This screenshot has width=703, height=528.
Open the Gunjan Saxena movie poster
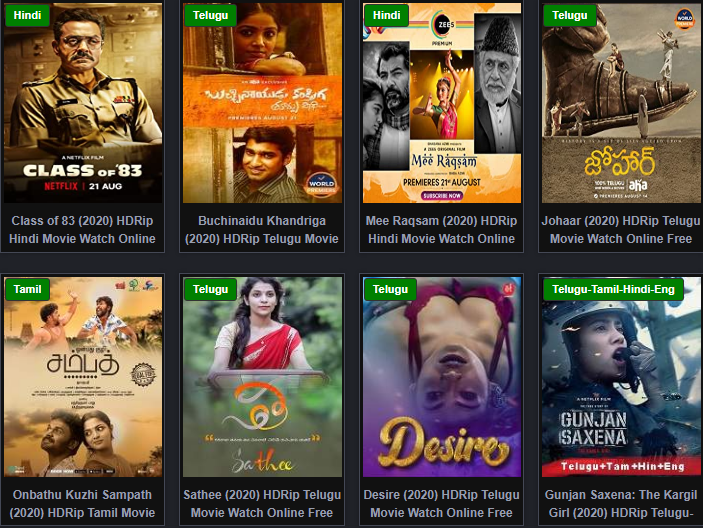(x=621, y=377)
